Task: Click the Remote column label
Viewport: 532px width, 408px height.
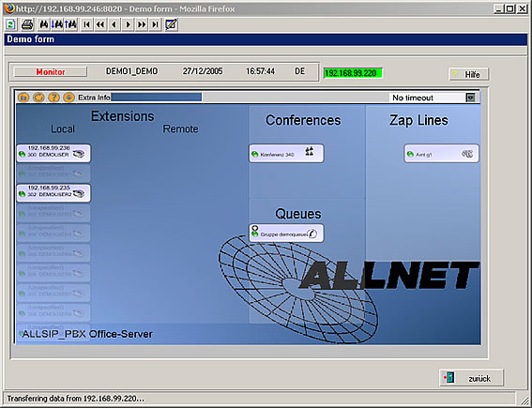Action: [180, 128]
